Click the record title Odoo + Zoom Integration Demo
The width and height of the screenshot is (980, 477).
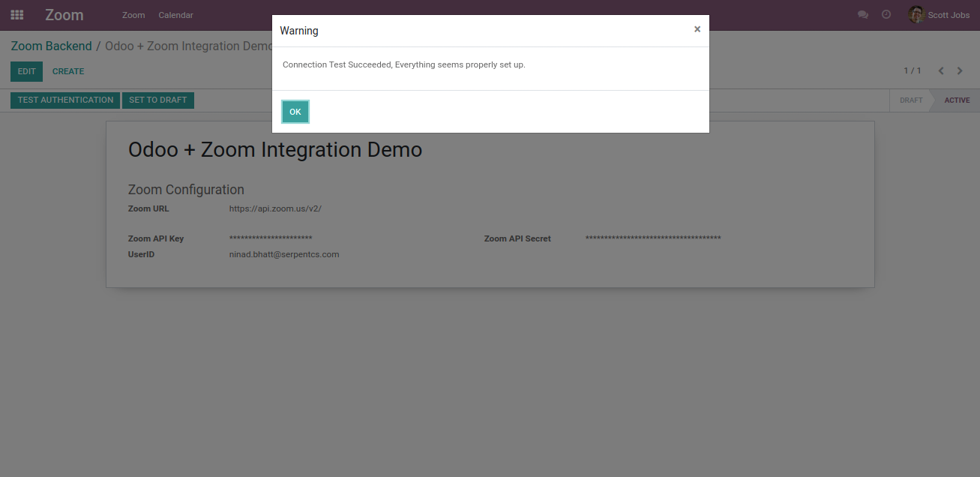point(275,150)
